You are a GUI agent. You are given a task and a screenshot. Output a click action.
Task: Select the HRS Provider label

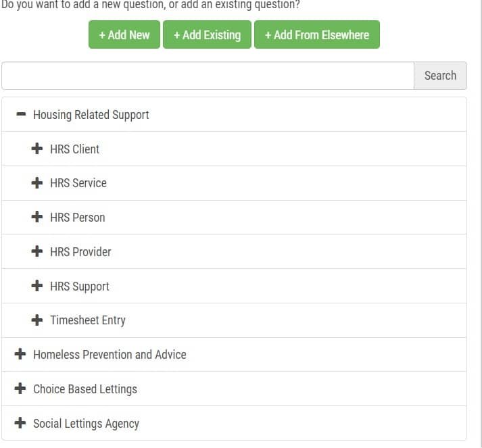[x=80, y=251]
